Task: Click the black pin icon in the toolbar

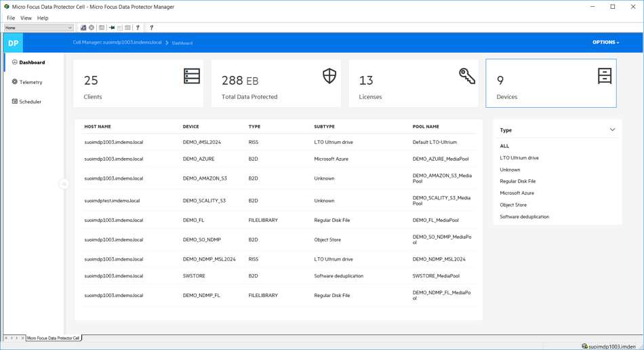Action: (111, 28)
